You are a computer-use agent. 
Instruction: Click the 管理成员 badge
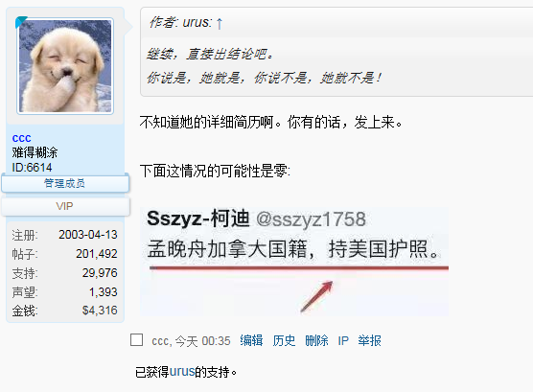[x=65, y=184]
